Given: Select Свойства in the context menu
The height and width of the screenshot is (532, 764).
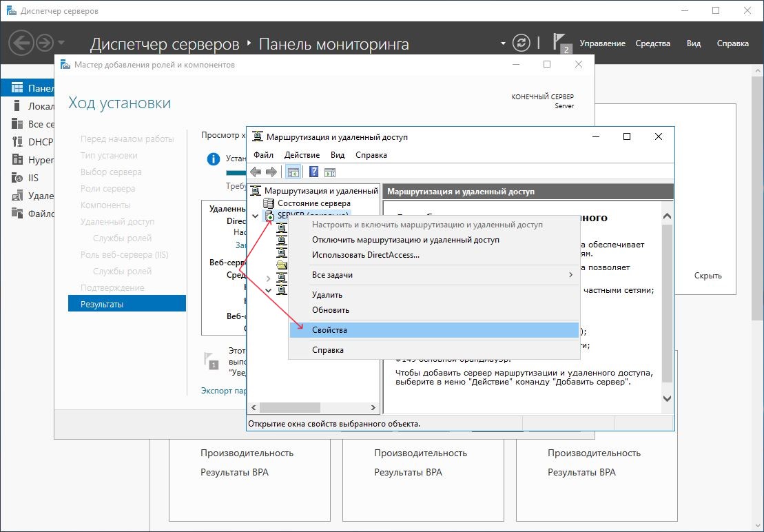Looking at the screenshot, I should coord(329,330).
